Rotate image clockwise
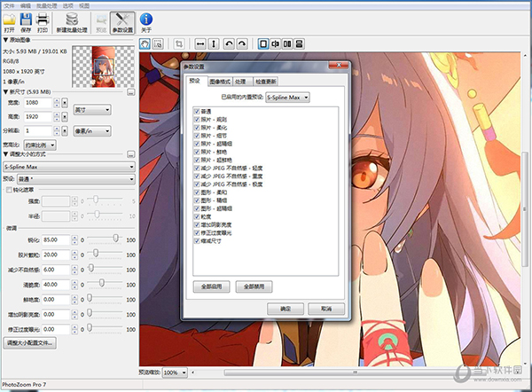The image size is (532, 392). click(242, 43)
